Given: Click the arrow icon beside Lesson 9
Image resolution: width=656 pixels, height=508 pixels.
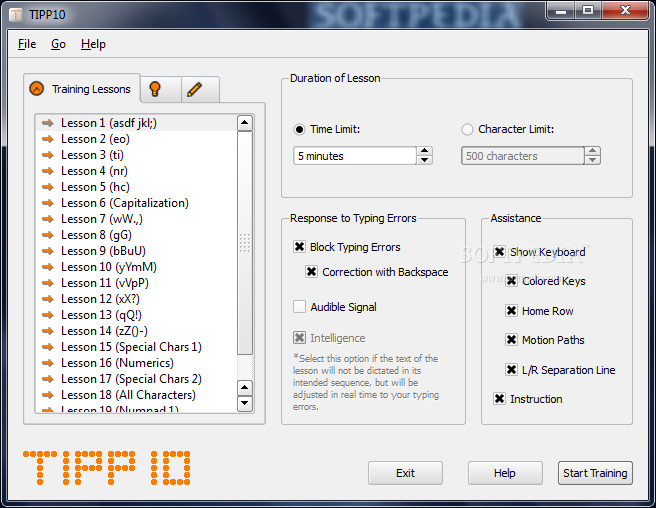Looking at the screenshot, I should pyautogui.click(x=48, y=251).
